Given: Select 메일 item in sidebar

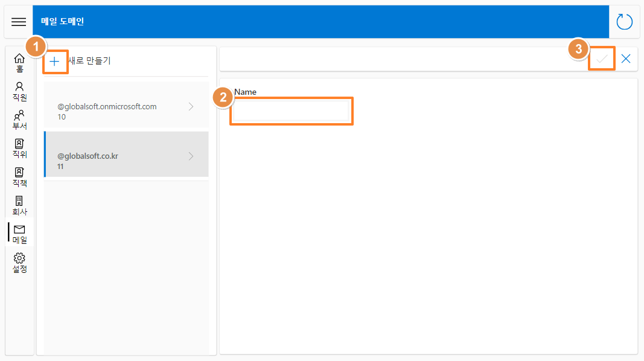Looking at the screenshot, I should point(19,234).
